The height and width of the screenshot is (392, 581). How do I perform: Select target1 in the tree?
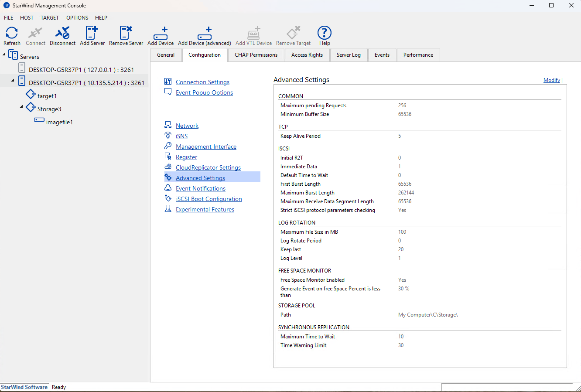[47, 96]
